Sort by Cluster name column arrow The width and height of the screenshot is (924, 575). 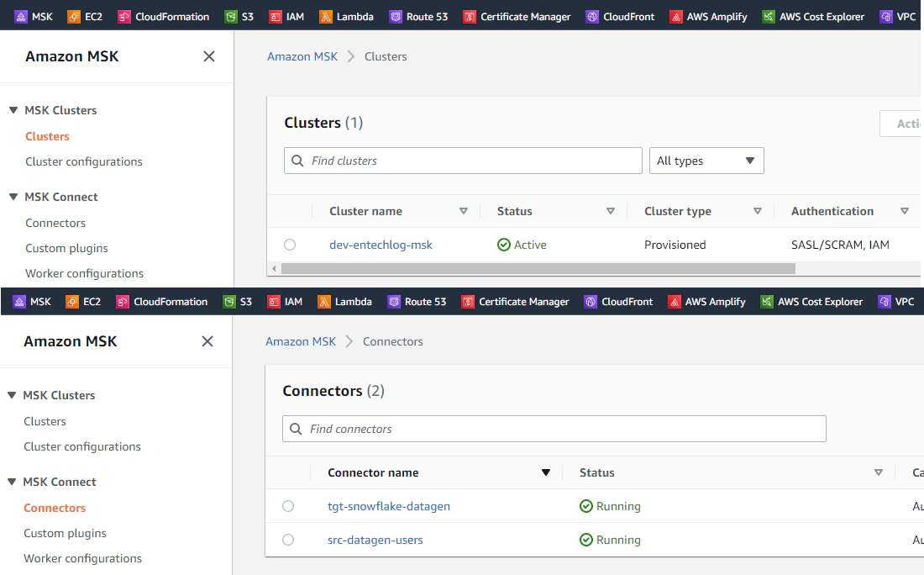pos(463,211)
